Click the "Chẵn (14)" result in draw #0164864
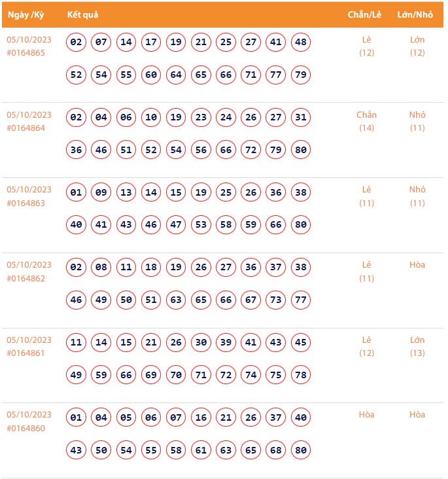 click(x=367, y=121)
